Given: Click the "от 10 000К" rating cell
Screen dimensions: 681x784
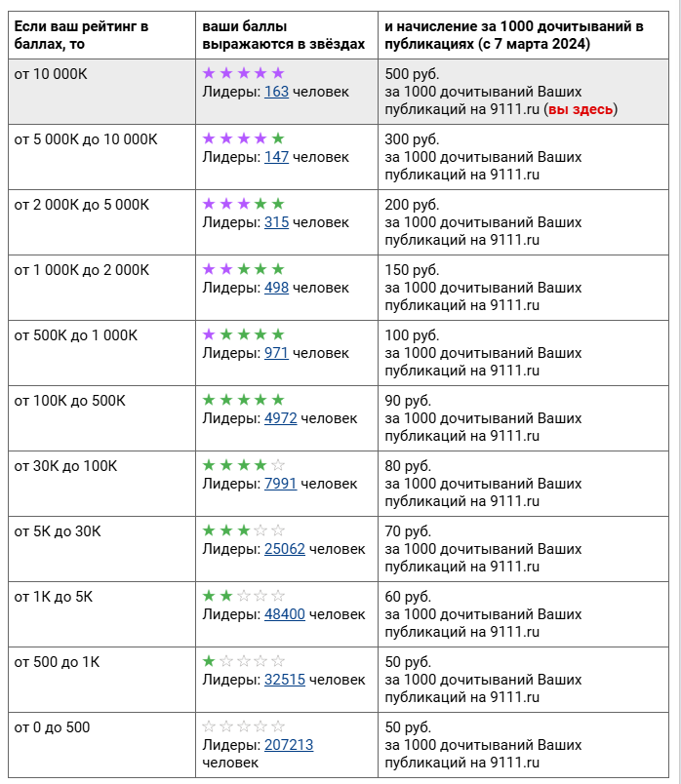Looking at the screenshot, I should [101, 92].
